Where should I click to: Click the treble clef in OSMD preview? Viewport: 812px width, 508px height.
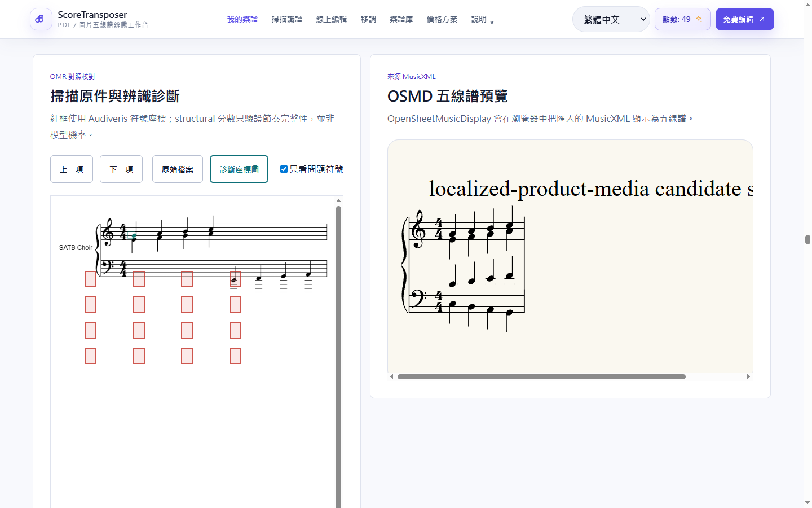[418, 229]
